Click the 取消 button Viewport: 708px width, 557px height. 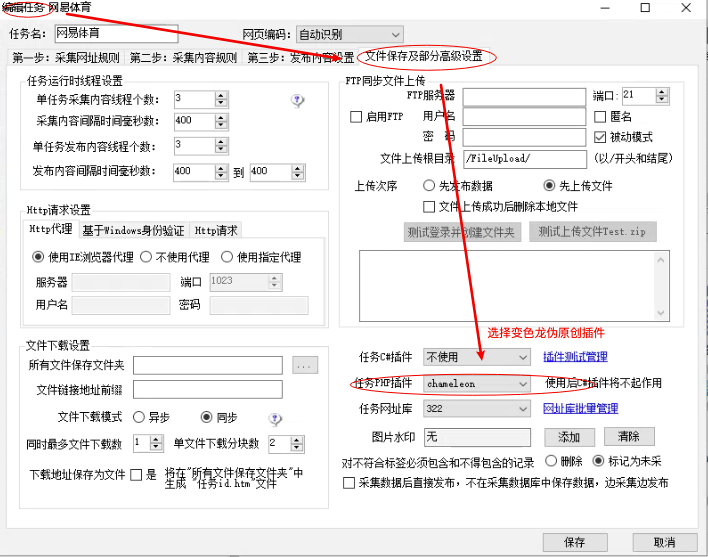(665, 542)
